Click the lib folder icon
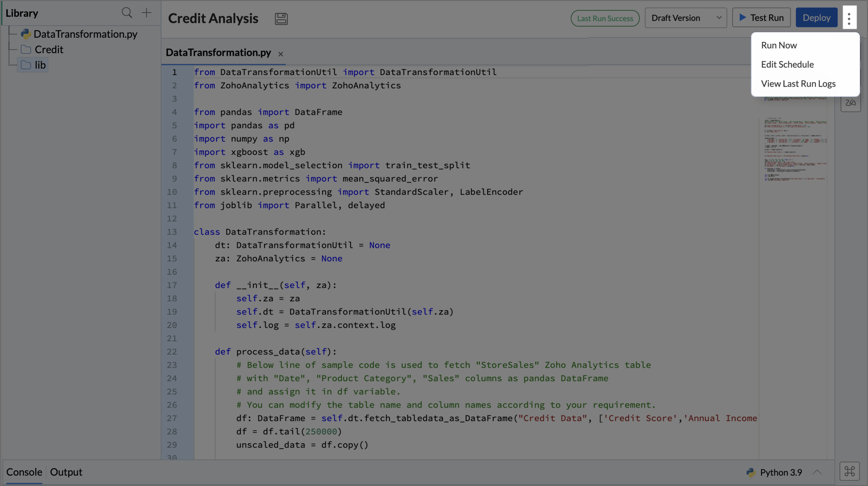This screenshot has height=486, width=868. (x=26, y=65)
